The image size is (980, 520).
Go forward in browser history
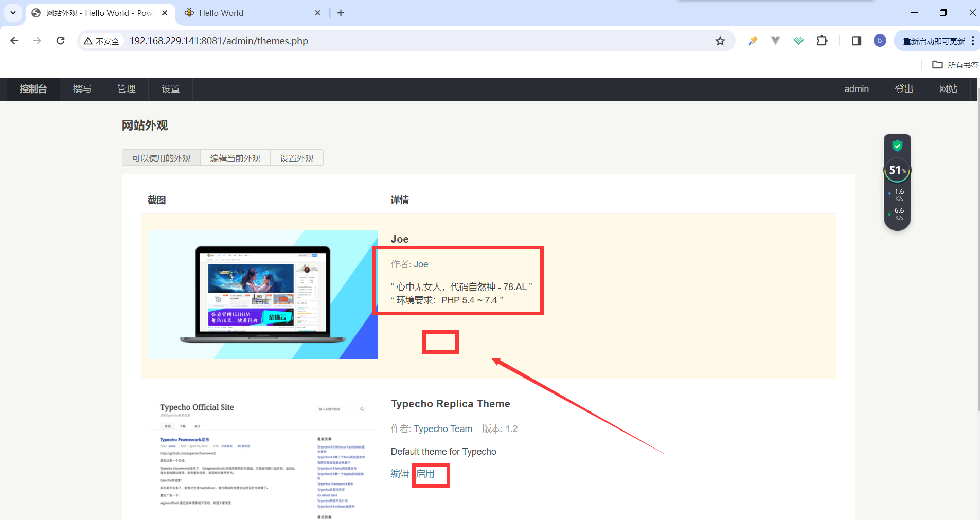37,41
